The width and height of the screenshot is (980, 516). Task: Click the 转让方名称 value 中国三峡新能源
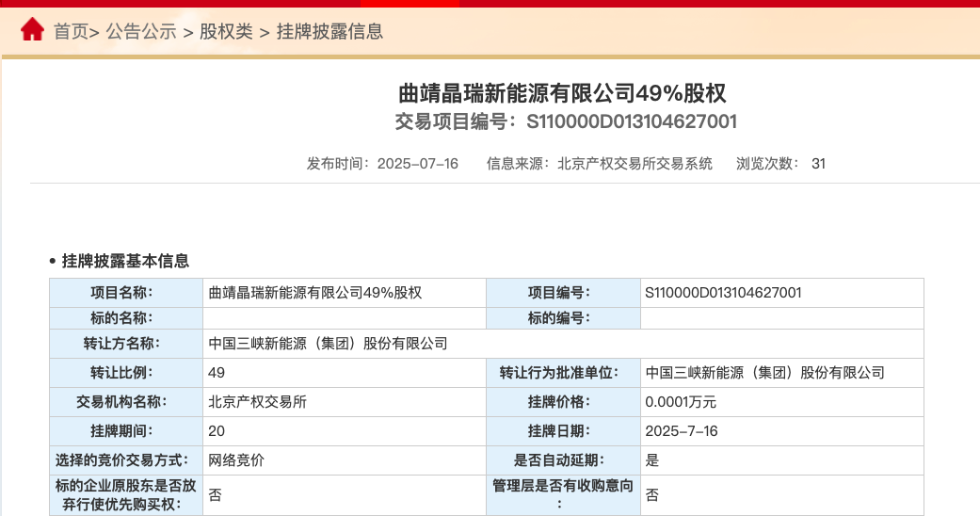(328, 343)
